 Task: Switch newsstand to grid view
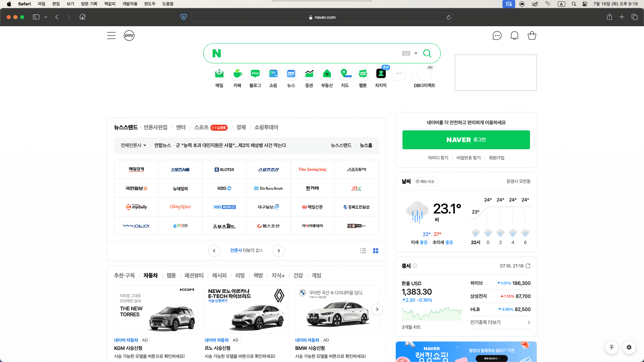376,251
